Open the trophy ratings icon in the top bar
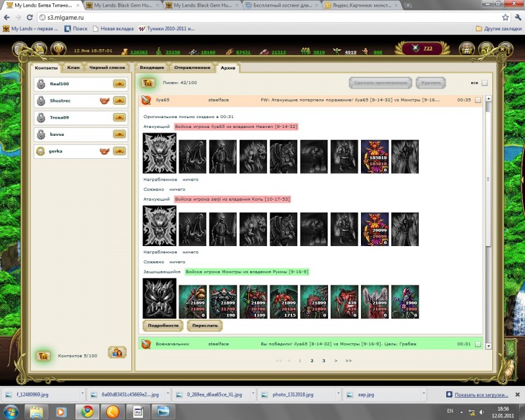The width and height of the screenshot is (525, 420). click(58, 49)
